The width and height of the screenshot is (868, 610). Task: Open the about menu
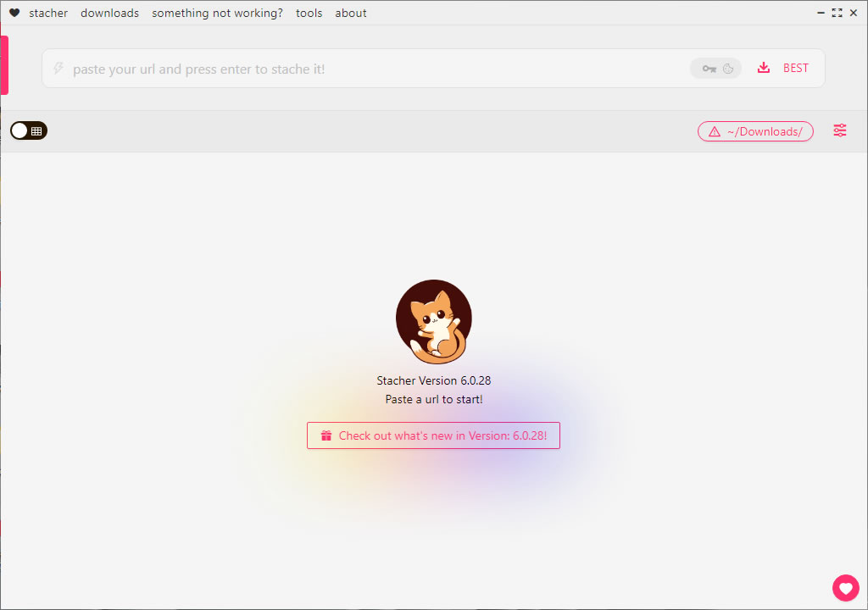click(350, 13)
